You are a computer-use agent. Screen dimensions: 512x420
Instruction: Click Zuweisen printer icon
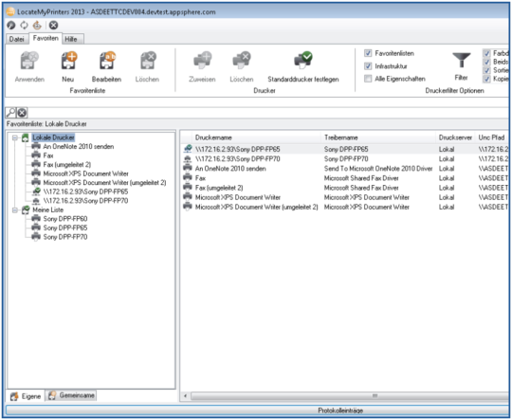[203, 61]
